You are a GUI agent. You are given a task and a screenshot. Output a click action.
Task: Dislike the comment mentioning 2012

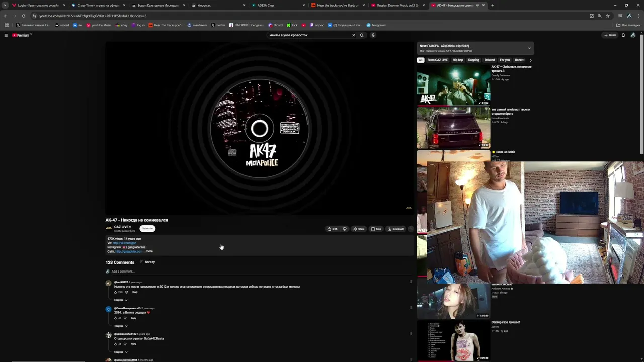[x=126, y=292]
